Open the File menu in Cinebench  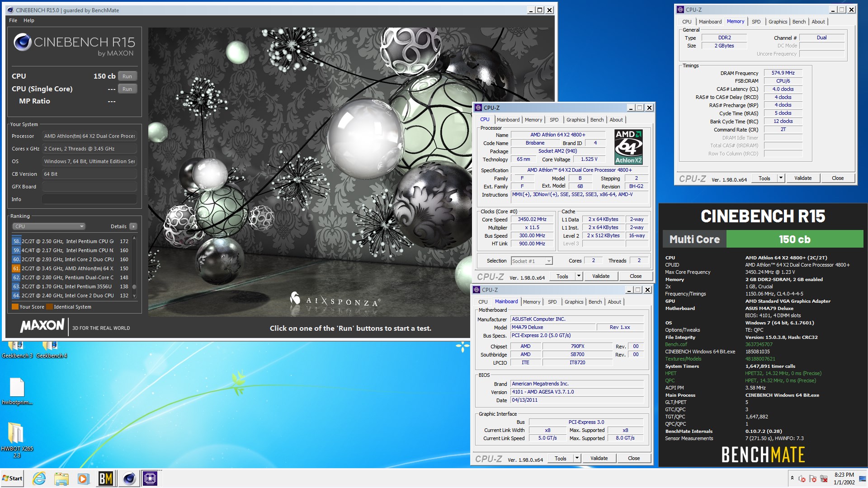point(13,20)
